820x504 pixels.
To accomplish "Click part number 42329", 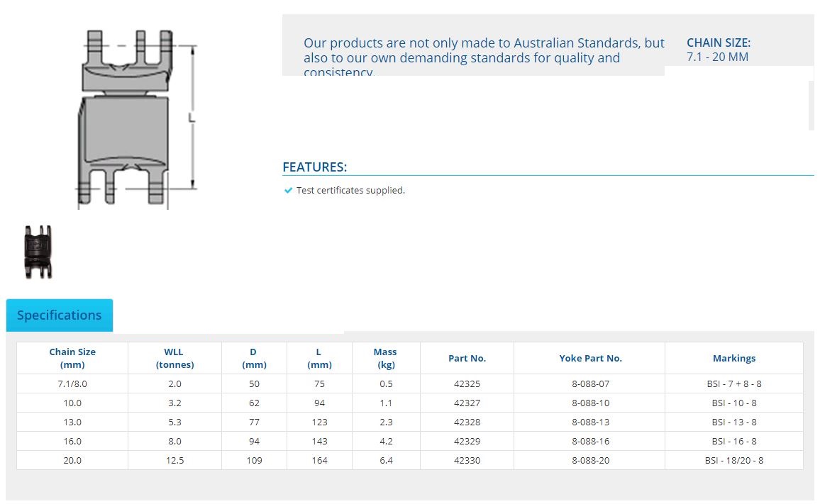I will tap(467, 441).
